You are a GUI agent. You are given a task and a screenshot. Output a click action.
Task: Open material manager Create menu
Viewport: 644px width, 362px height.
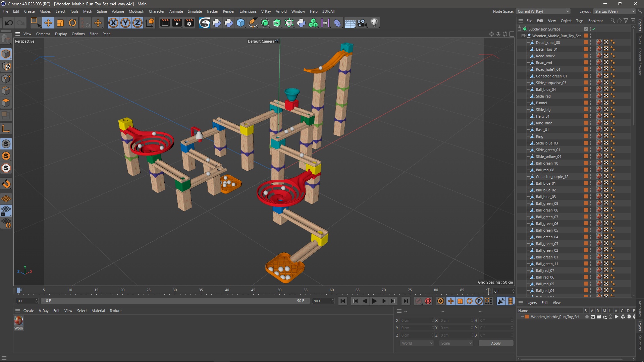click(x=29, y=311)
